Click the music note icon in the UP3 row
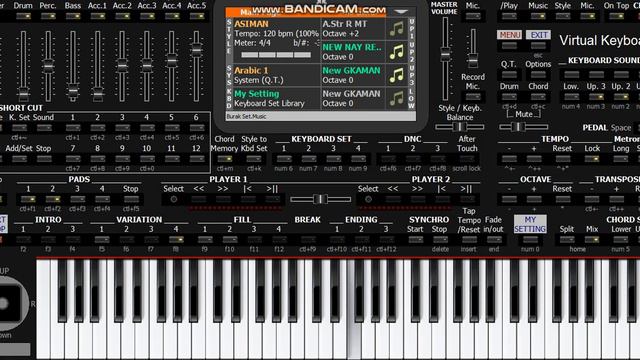Image resolution: width=640 pixels, height=360 pixels. 396,76
